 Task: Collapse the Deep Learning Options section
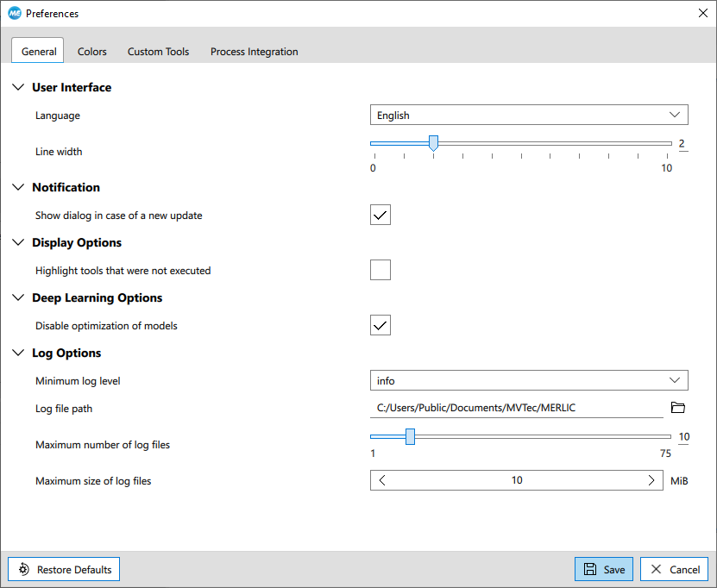coord(19,297)
